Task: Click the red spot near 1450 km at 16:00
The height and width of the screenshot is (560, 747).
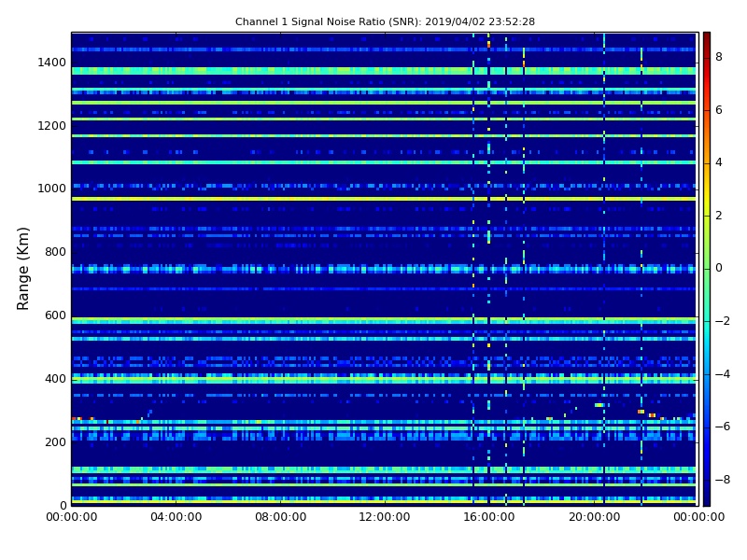Action: 488,45
